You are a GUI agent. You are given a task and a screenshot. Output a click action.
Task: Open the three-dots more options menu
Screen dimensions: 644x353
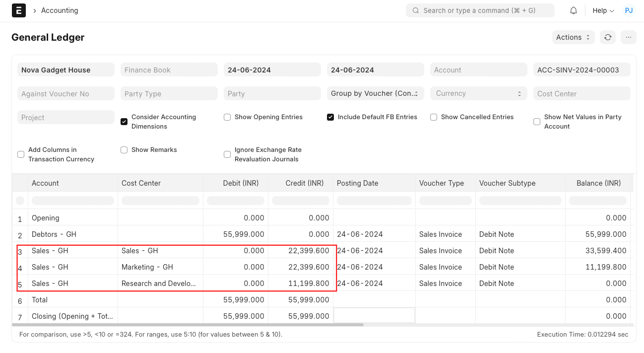coord(628,37)
